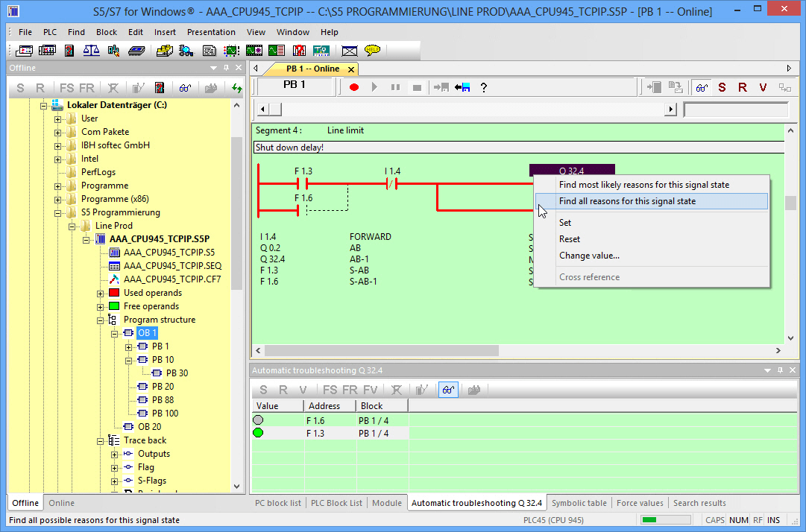Click the red record button in PB 1 toolbar
Screen dimensions: 806x532
click(353, 87)
